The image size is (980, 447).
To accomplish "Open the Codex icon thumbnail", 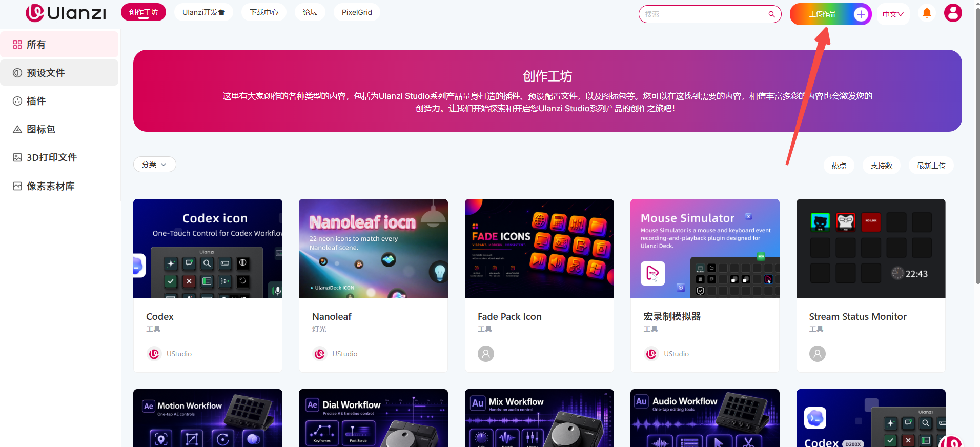I will click(x=208, y=249).
